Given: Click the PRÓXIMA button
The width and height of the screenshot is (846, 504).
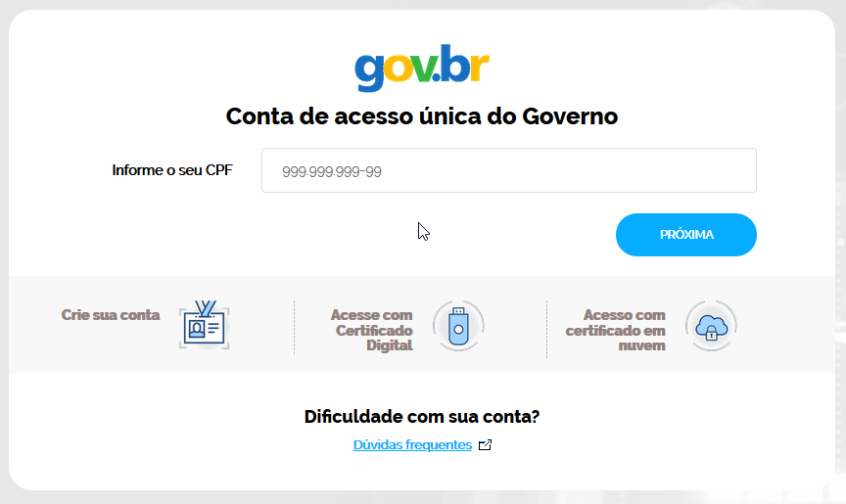Looking at the screenshot, I should pyautogui.click(x=685, y=235).
